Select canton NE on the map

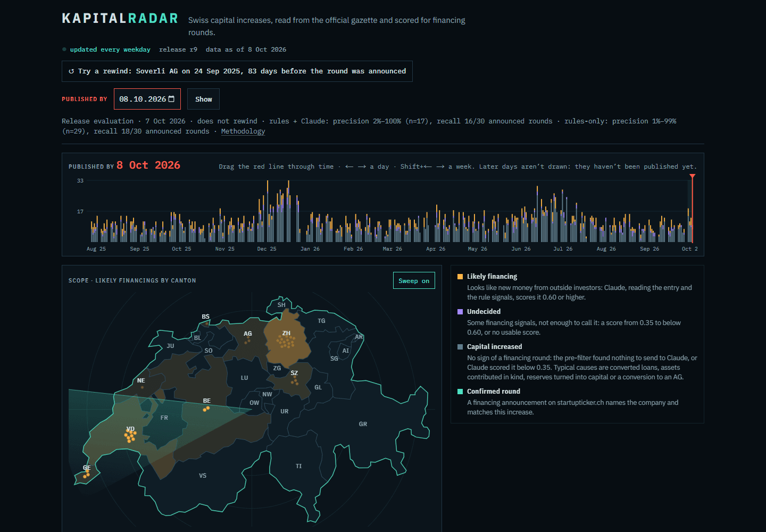tap(141, 380)
